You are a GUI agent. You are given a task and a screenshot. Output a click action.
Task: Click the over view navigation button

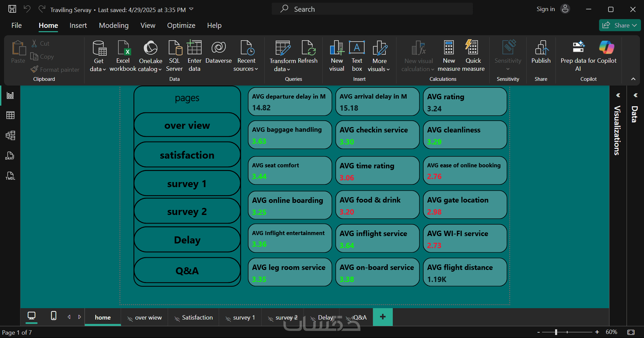pos(187,125)
